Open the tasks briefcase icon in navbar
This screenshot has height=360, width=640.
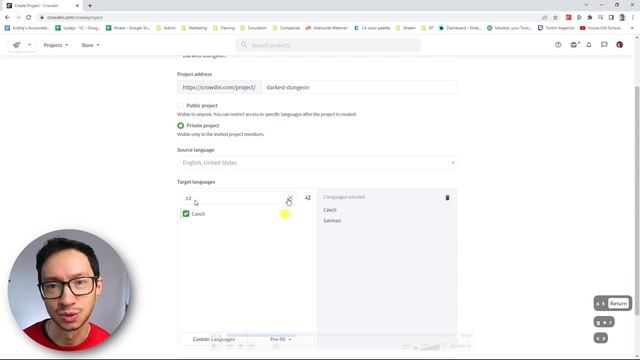[574, 45]
